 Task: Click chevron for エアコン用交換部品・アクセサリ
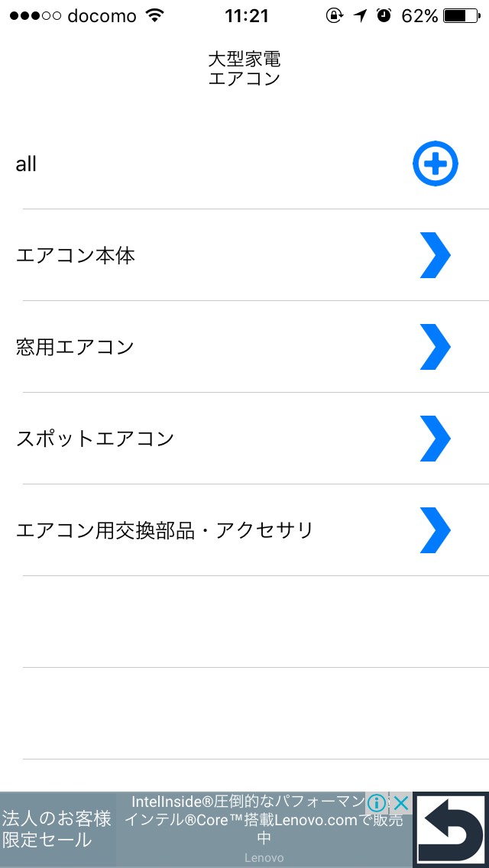coord(436,530)
